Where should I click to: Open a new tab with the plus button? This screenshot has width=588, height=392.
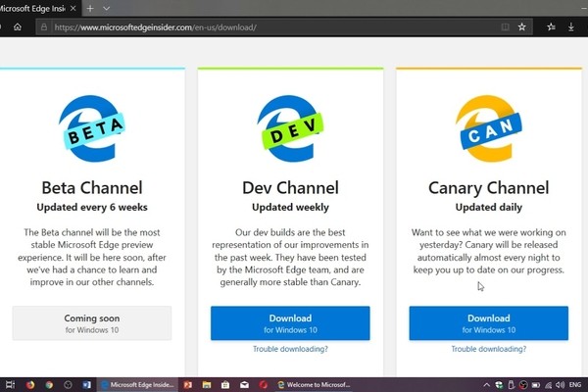tap(90, 8)
